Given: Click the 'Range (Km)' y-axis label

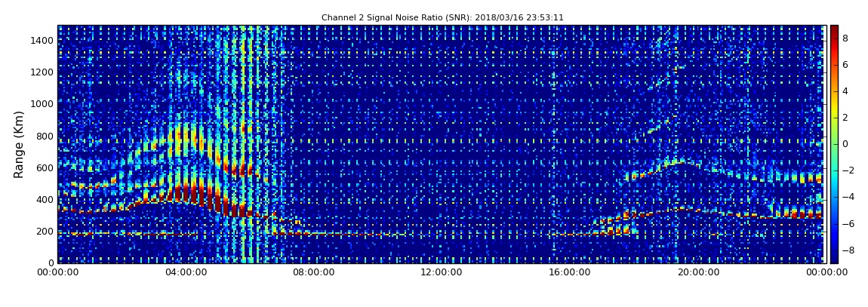Looking at the screenshot, I should (19, 144).
